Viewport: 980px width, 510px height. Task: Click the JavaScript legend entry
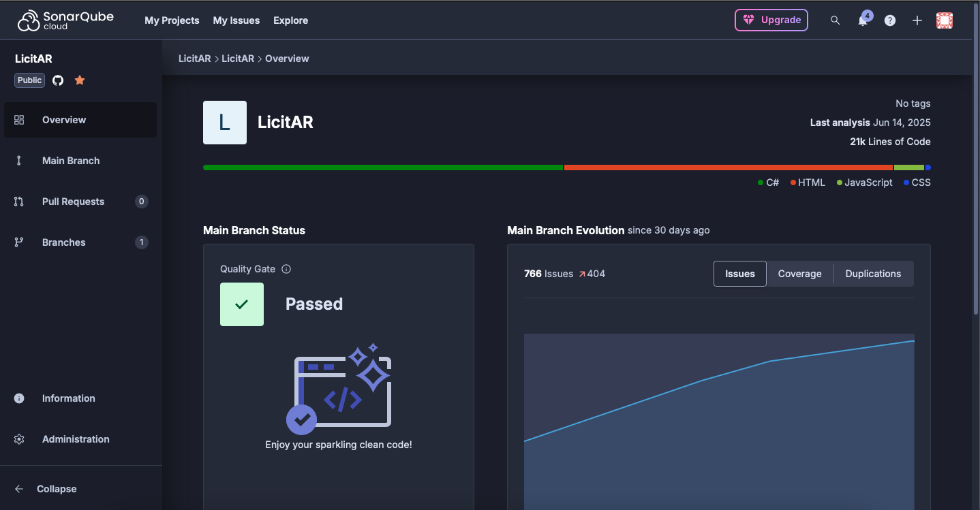864,182
